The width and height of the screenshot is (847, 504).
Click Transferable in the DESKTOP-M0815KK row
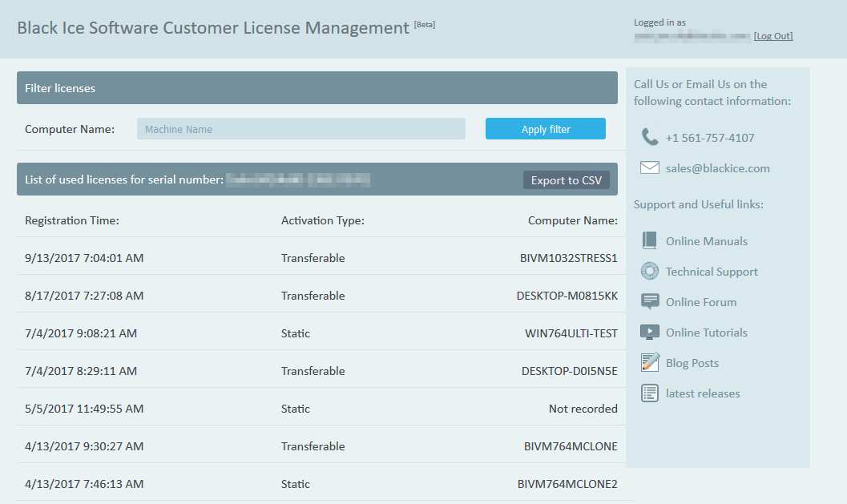[313, 296]
